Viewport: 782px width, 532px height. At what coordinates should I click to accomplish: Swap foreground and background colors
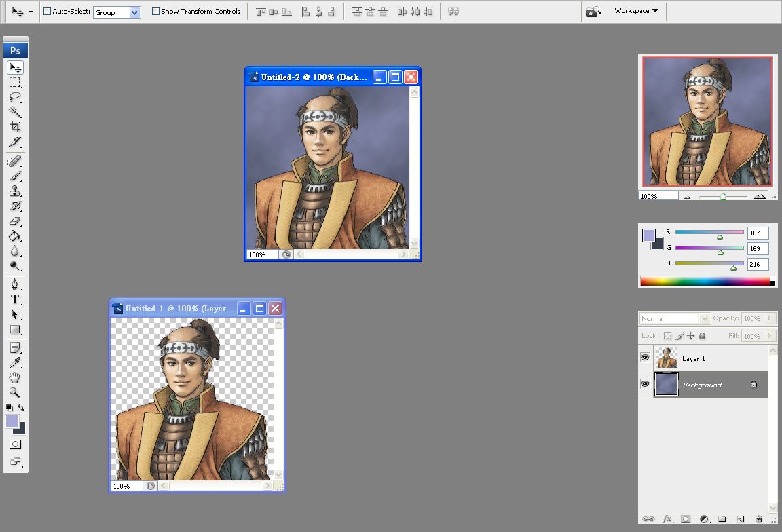[x=21, y=408]
